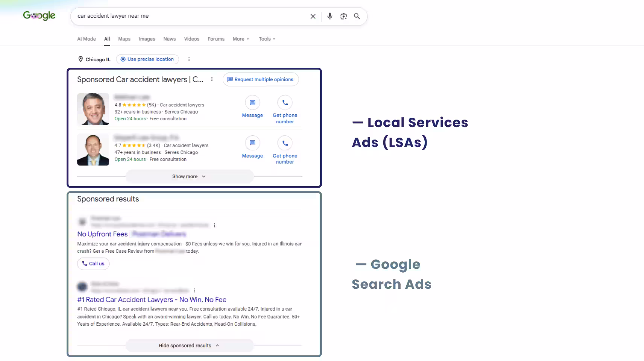Viewport: 644px width, 361px height.
Task: Click the Chicago IL location pin icon
Action: click(x=80, y=59)
